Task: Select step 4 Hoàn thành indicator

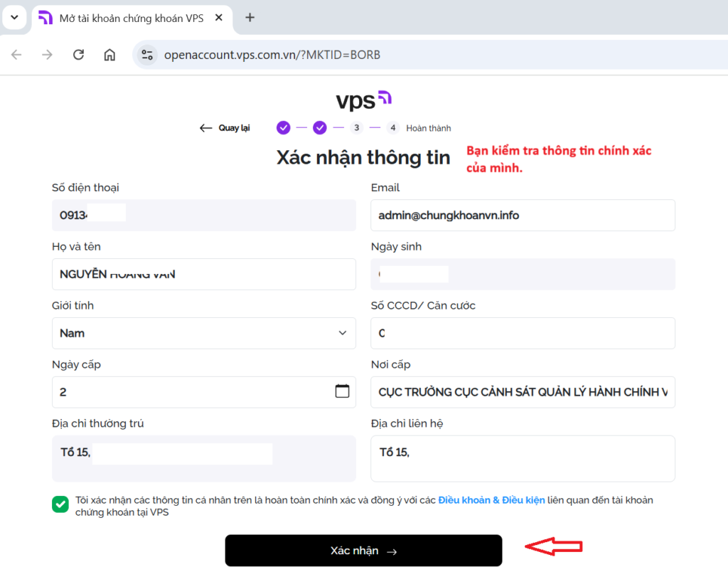Action: [392, 128]
